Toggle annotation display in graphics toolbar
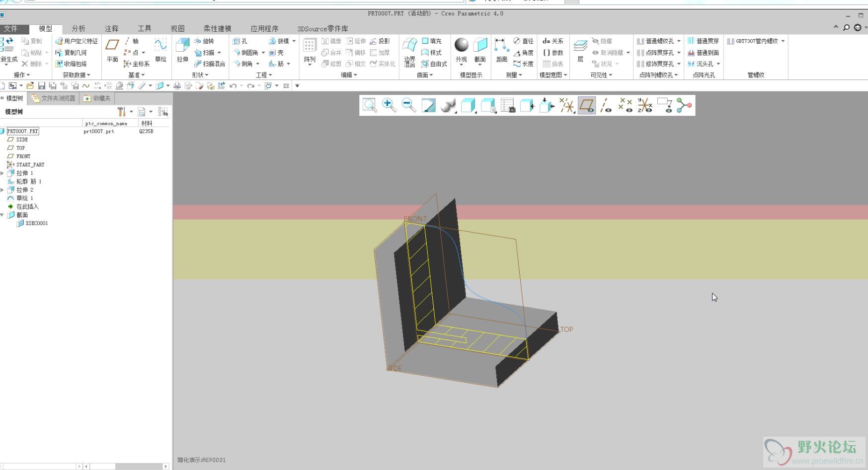 (x=664, y=105)
